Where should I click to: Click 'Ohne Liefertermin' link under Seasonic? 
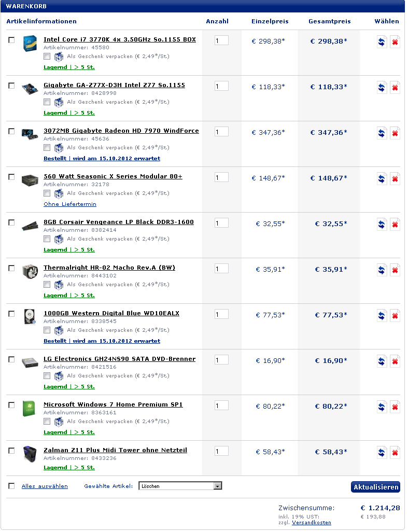70,204
